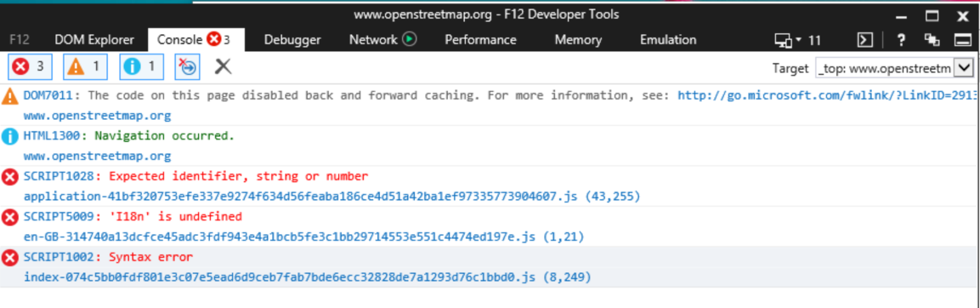Switch to the Debugger tab
This screenshot has height=308, width=980.
pyautogui.click(x=292, y=40)
